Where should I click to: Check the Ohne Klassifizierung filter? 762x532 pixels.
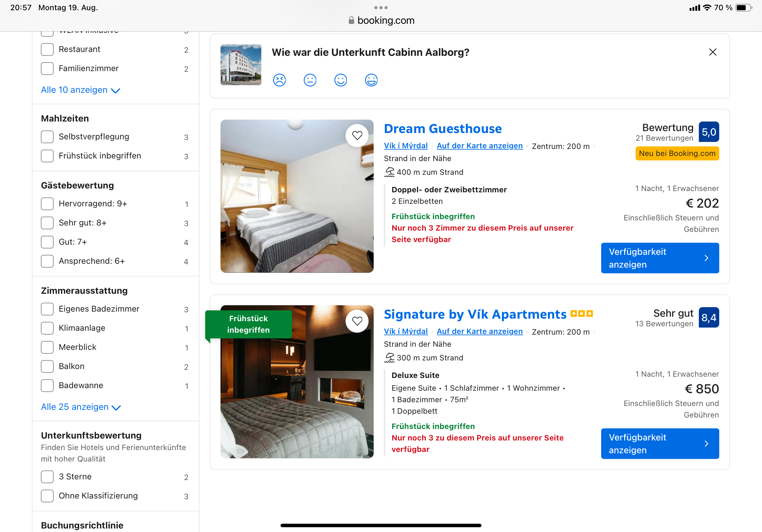point(47,496)
